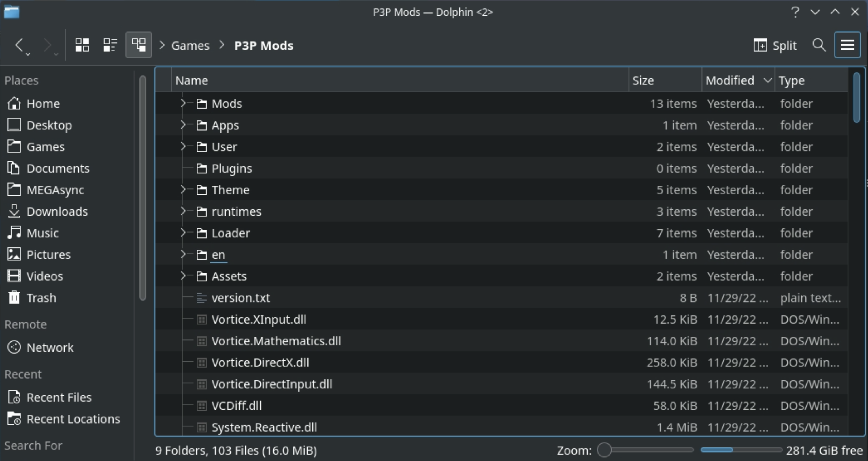The height and width of the screenshot is (461, 868).
Task: Select Vortice.DirectX.dll file
Action: [260, 362]
